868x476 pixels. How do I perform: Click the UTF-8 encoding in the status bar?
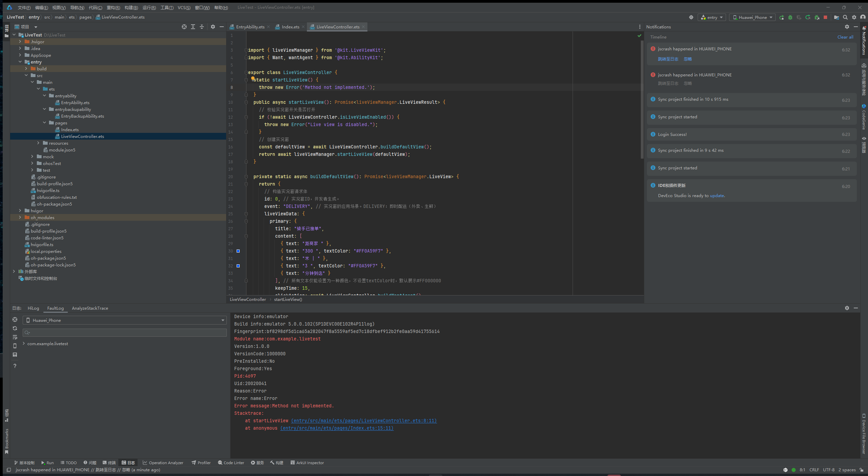pyautogui.click(x=828, y=470)
